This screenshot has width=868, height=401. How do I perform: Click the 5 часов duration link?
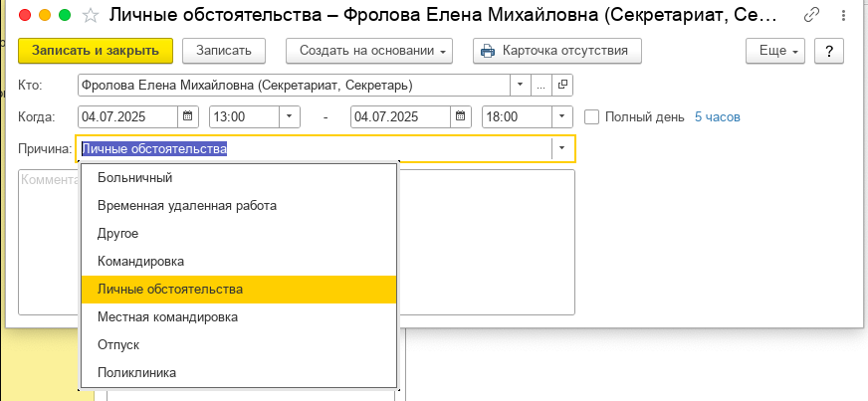pyautogui.click(x=717, y=117)
